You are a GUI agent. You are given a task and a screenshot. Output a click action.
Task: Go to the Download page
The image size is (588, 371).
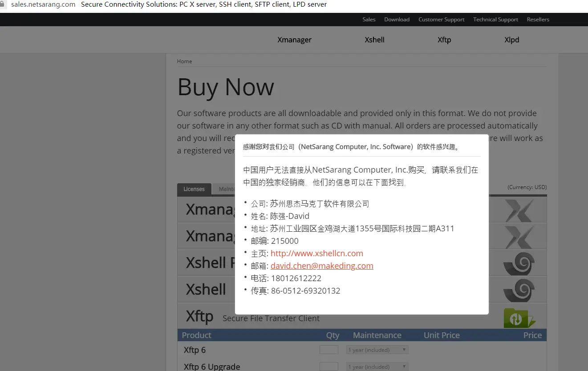click(x=397, y=20)
